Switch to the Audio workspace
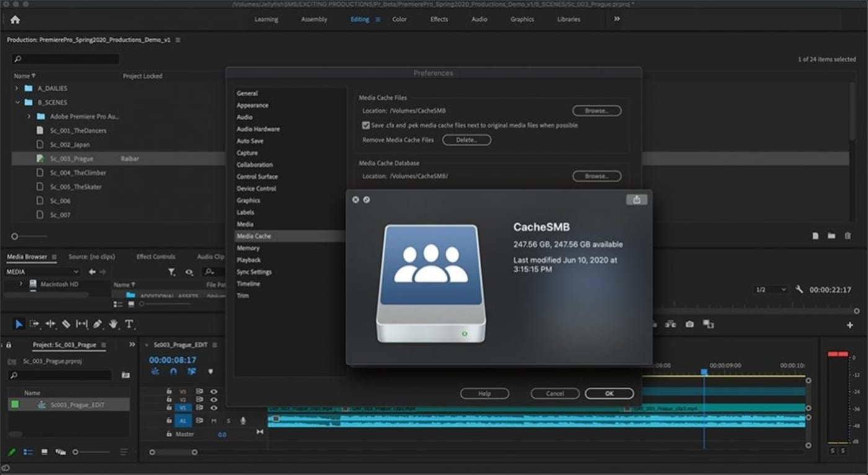This screenshot has height=475, width=868. pyautogui.click(x=479, y=19)
